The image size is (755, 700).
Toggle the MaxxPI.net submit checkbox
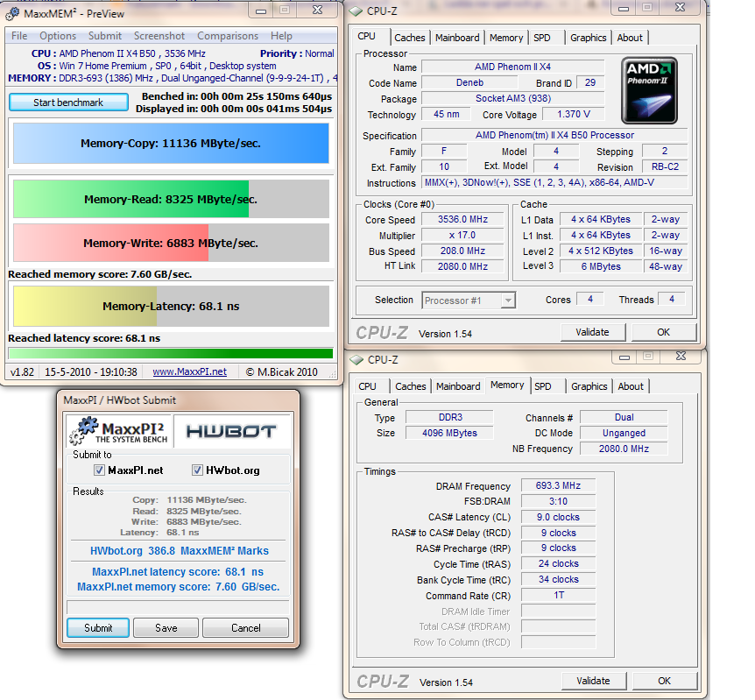pos(99,470)
